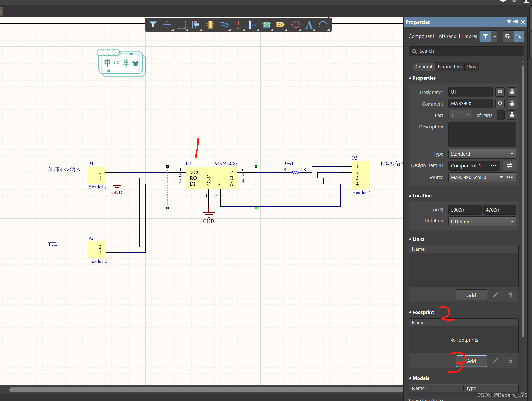
Task: Toggle the Designator lock icon
Action: [512, 92]
